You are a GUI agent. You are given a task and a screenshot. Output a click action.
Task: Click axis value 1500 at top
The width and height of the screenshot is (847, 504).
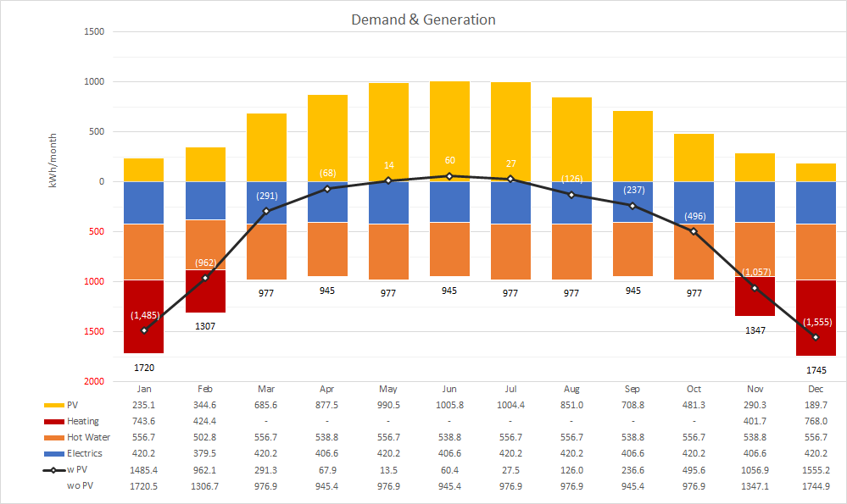coord(94,32)
